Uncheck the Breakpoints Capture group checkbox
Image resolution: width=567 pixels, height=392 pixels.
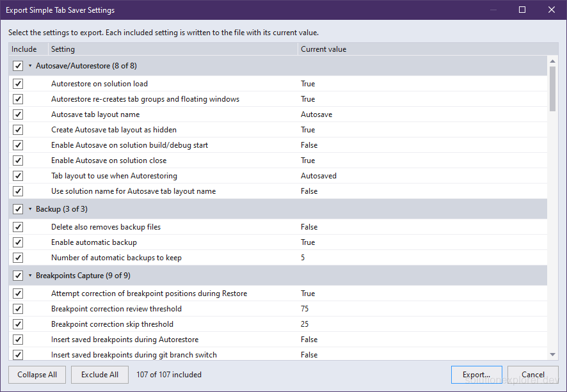pos(18,276)
